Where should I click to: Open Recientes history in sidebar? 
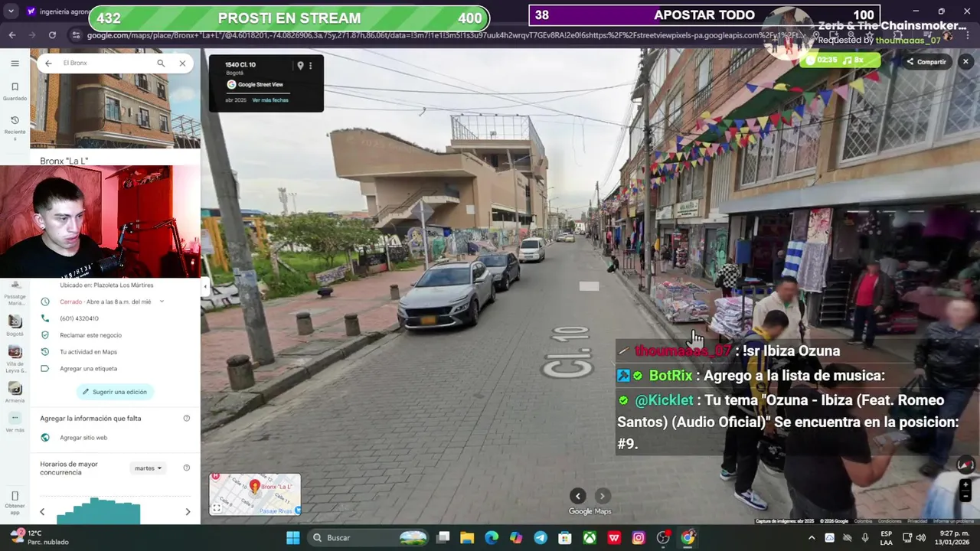[x=15, y=126]
